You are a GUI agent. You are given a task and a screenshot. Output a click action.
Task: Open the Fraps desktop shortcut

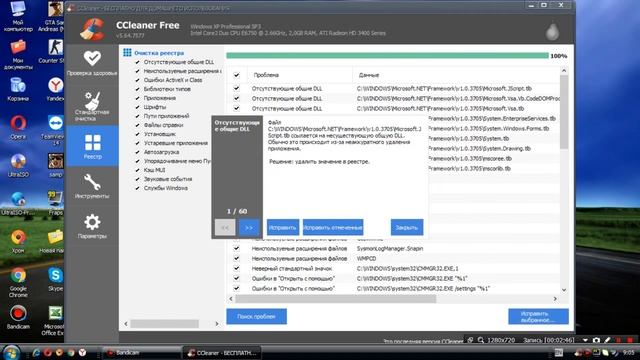click(55, 203)
